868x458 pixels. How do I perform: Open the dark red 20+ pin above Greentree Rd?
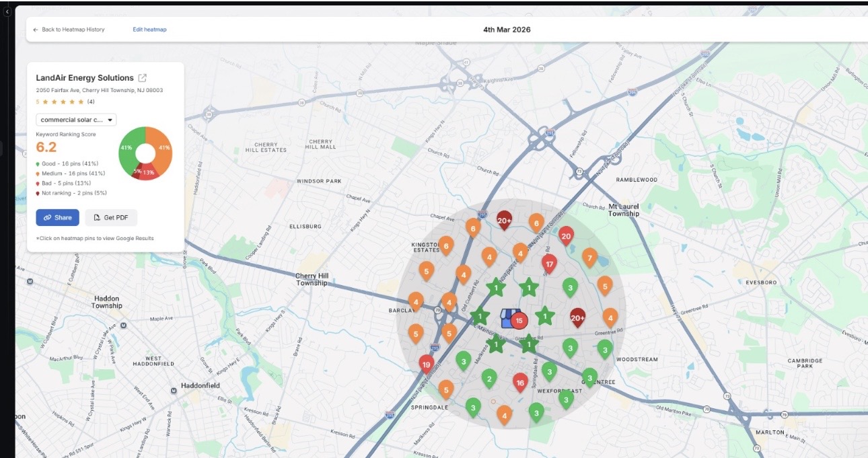pos(577,317)
